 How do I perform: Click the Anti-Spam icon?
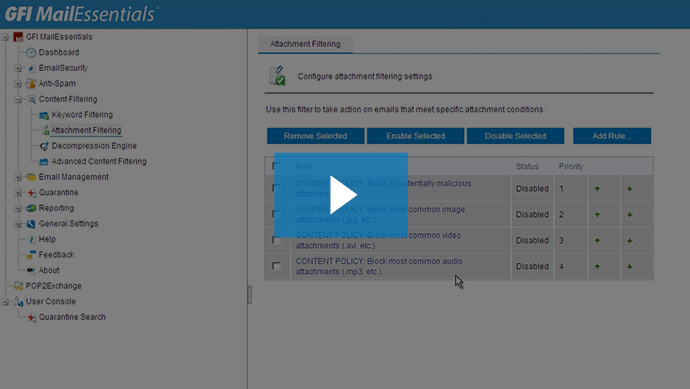tap(31, 84)
